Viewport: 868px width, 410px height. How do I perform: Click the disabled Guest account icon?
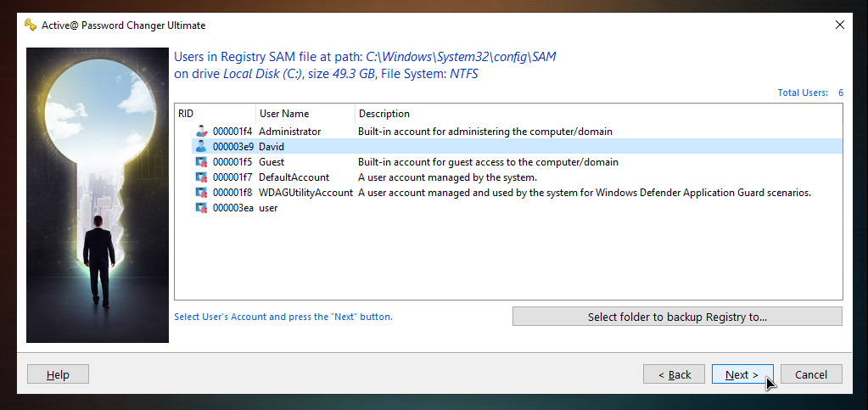point(201,162)
